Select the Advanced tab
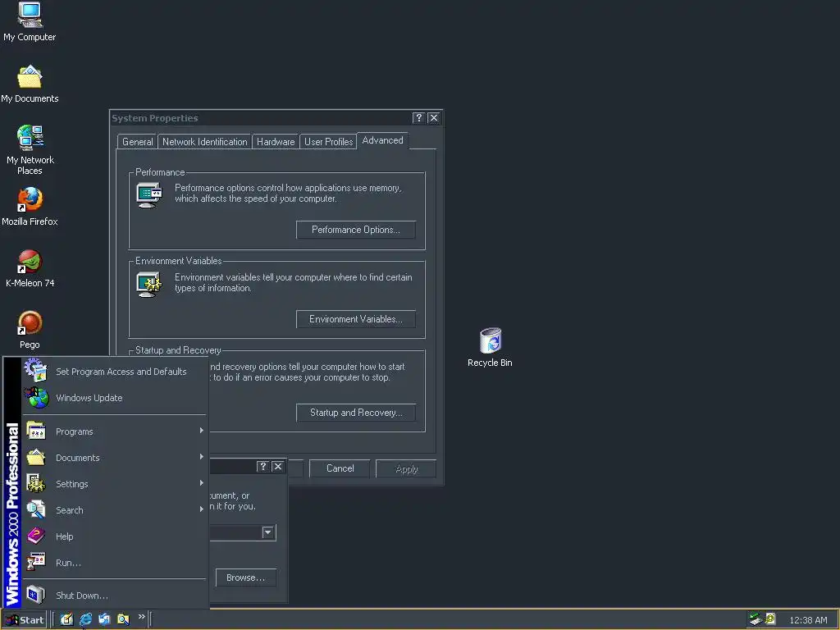Image resolution: width=840 pixels, height=630 pixels. 382,140
